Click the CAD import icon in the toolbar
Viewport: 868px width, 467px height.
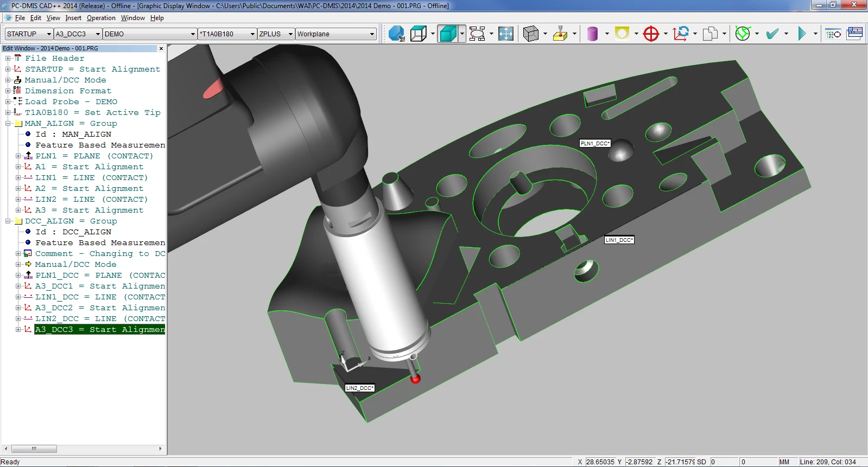396,34
